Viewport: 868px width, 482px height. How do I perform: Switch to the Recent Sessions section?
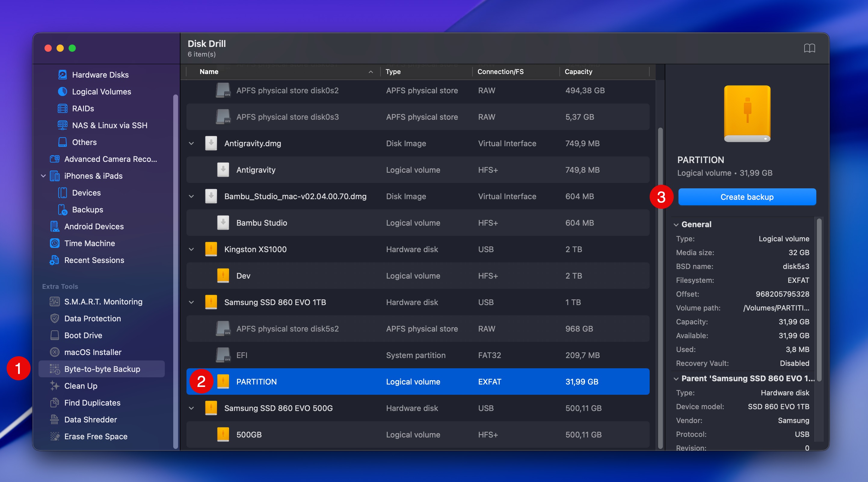click(x=94, y=260)
